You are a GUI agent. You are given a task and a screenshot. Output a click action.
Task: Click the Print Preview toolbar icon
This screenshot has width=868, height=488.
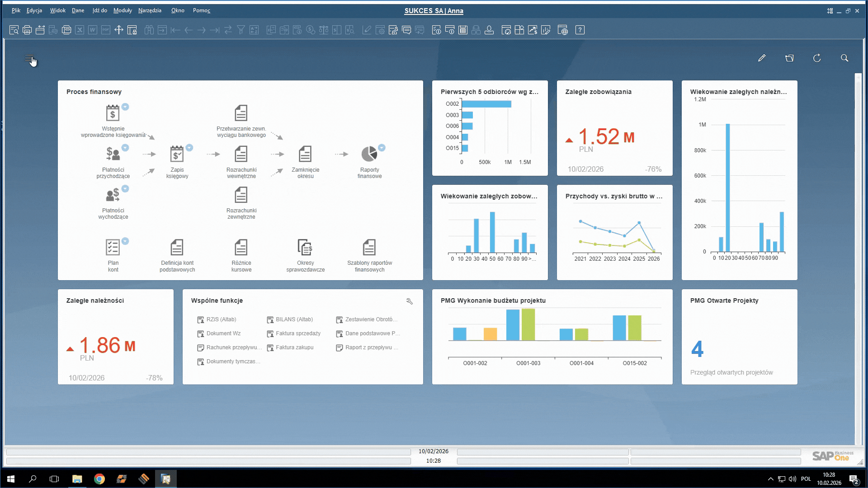tap(14, 30)
